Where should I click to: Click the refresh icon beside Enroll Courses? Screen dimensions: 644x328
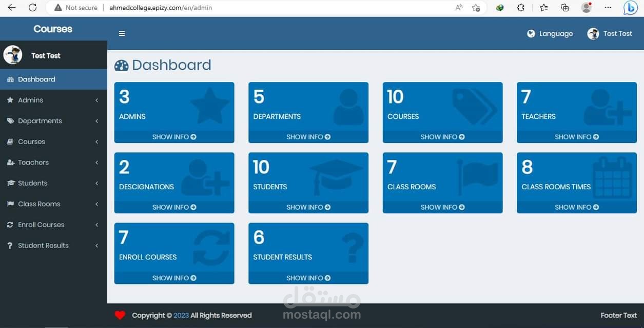(10, 225)
